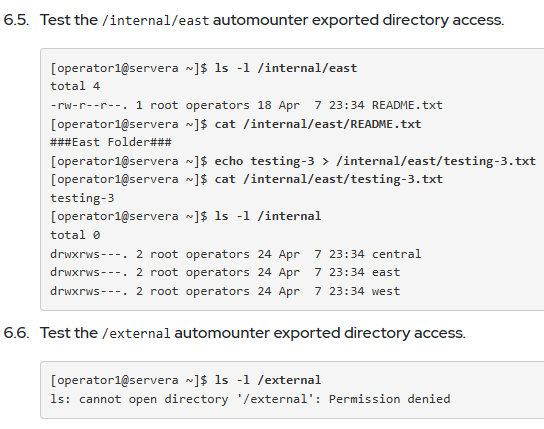The width and height of the screenshot is (544, 429).
Task: Click the /internal/east path in heading
Action: [x=155, y=20]
